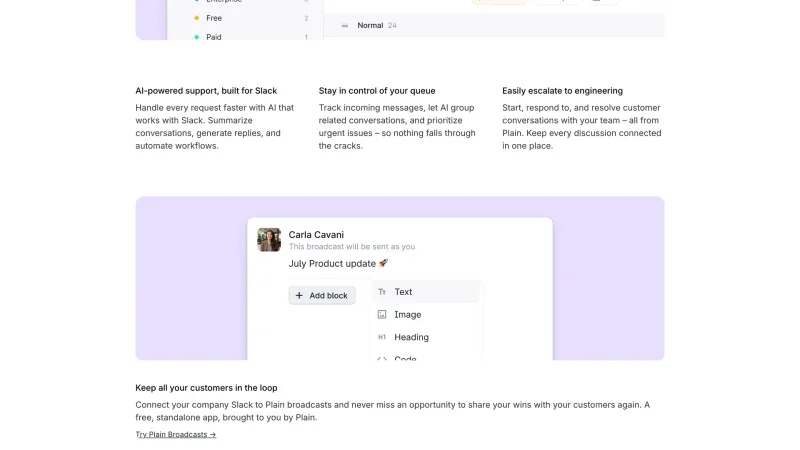
Task: Select the Paid tier row
Action: [252, 37]
